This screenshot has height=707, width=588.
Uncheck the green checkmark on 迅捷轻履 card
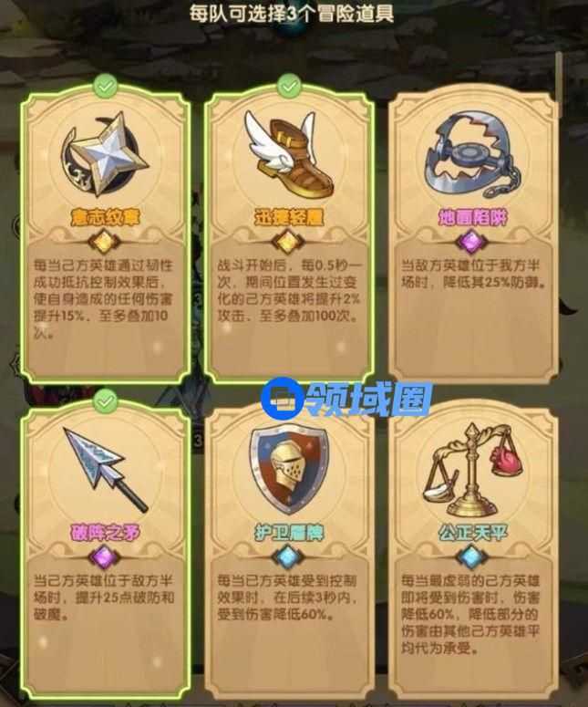coord(289,86)
